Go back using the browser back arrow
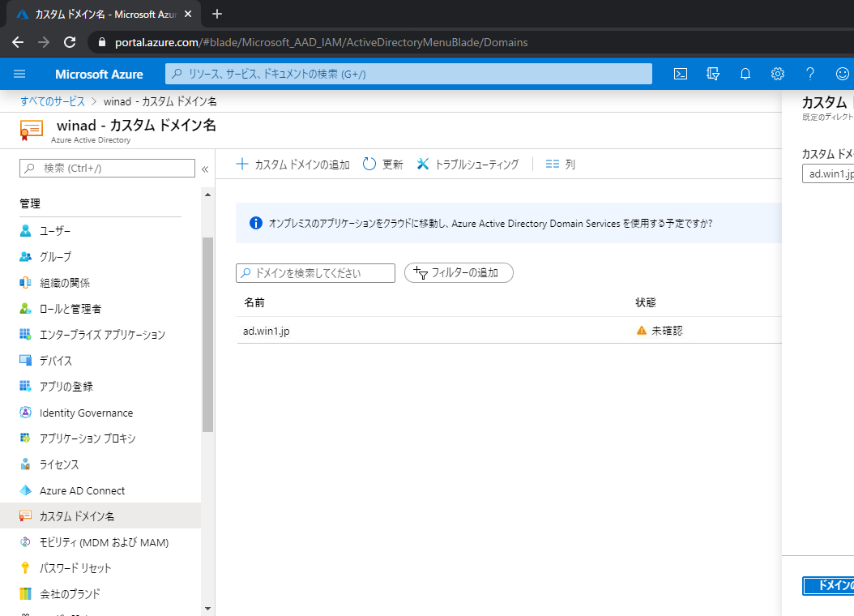Screen dimensions: 854x616 [18, 42]
